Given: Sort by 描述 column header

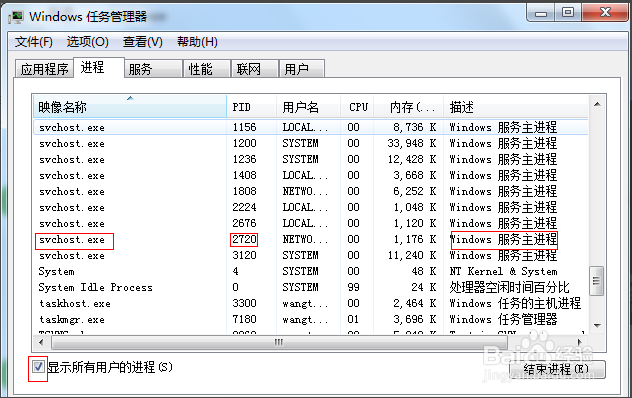Looking at the screenshot, I should pos(516,107).
